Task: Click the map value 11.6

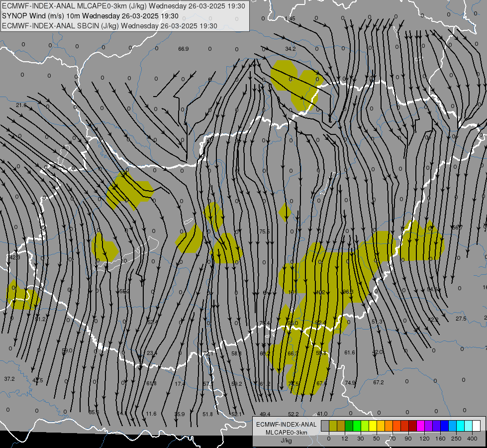Action: coord(151,414)
